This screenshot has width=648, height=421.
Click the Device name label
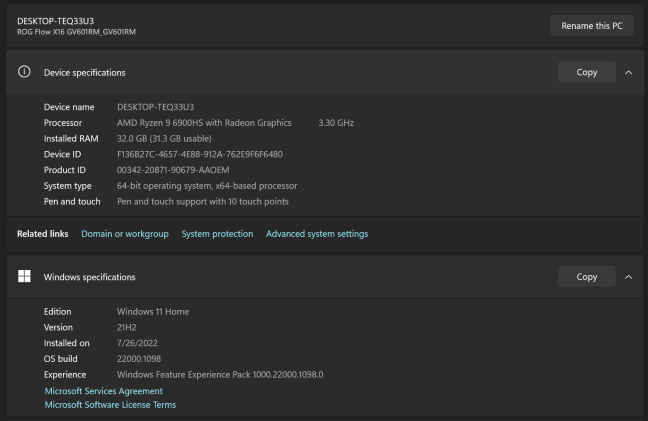[69, 107]
